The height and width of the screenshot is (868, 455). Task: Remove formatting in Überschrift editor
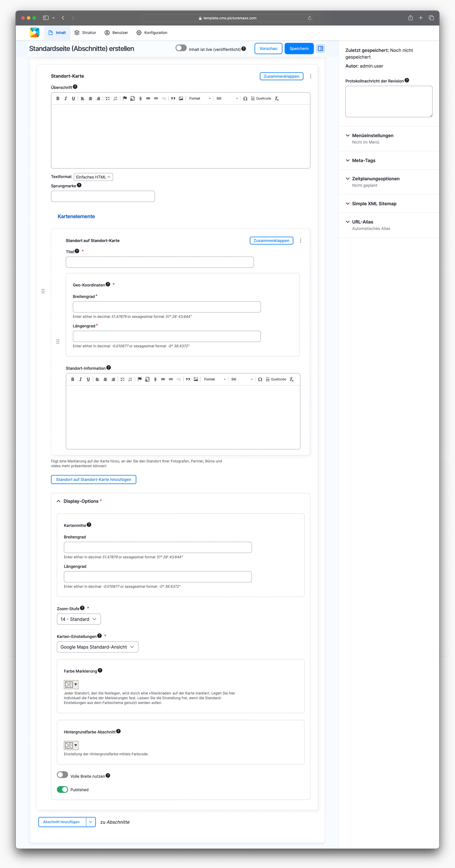pyautogui.click(x=277, y=98)
